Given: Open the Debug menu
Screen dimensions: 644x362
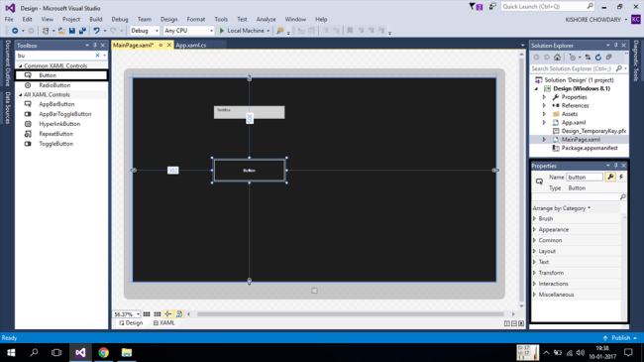Looking at the screenshot, I should coord(120,19).
